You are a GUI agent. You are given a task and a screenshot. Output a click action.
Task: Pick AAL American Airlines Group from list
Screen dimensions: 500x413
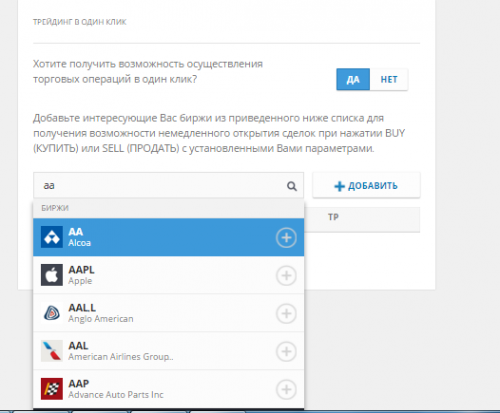point(168,351)
